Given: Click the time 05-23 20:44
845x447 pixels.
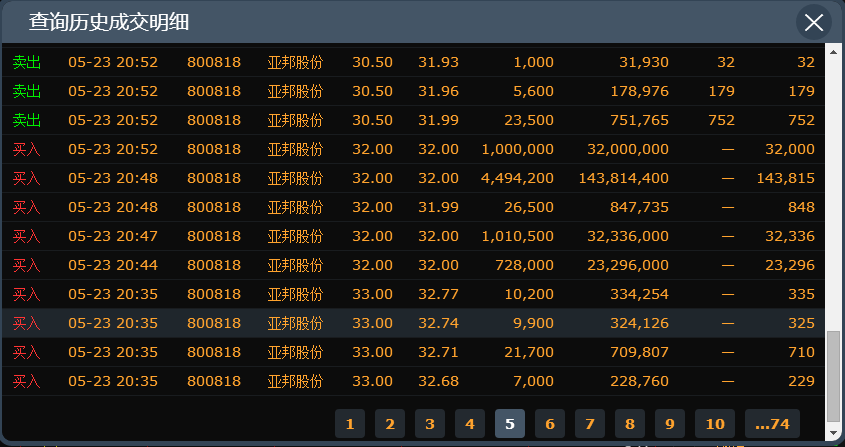Looking at the screenshot, I should [x=113, y=265].
